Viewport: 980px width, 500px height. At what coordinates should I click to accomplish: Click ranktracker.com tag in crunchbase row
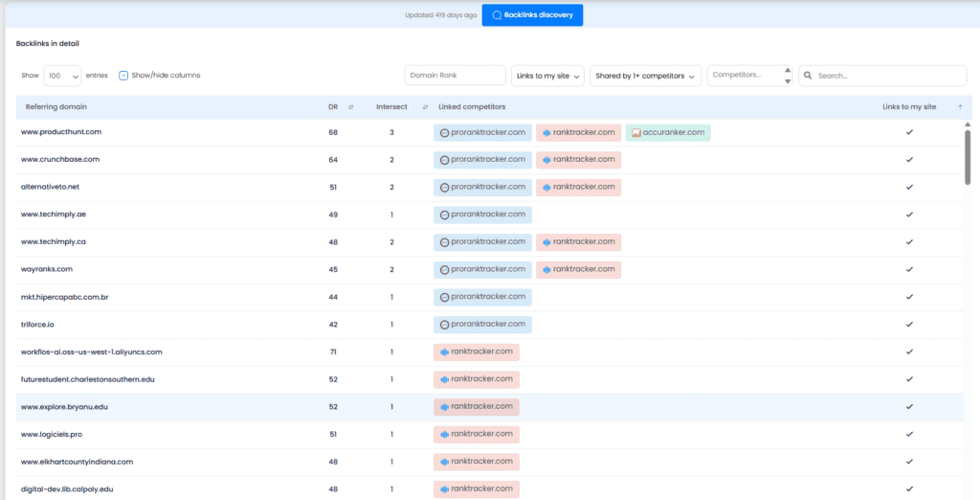(578, 160)
